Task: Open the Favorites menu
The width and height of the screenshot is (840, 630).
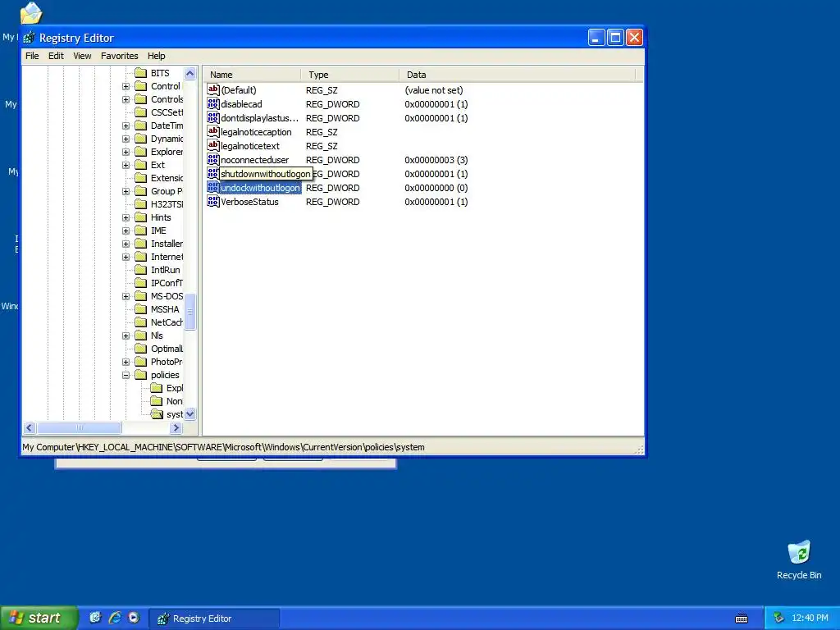Action: (120, 56)
